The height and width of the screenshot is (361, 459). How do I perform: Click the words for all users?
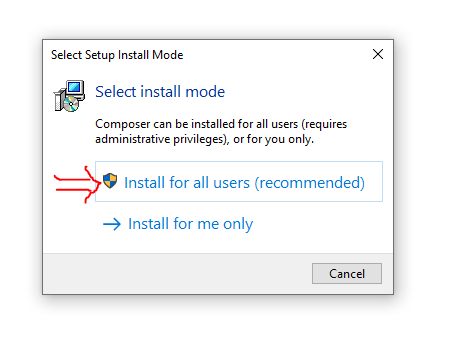pos(209,183)
